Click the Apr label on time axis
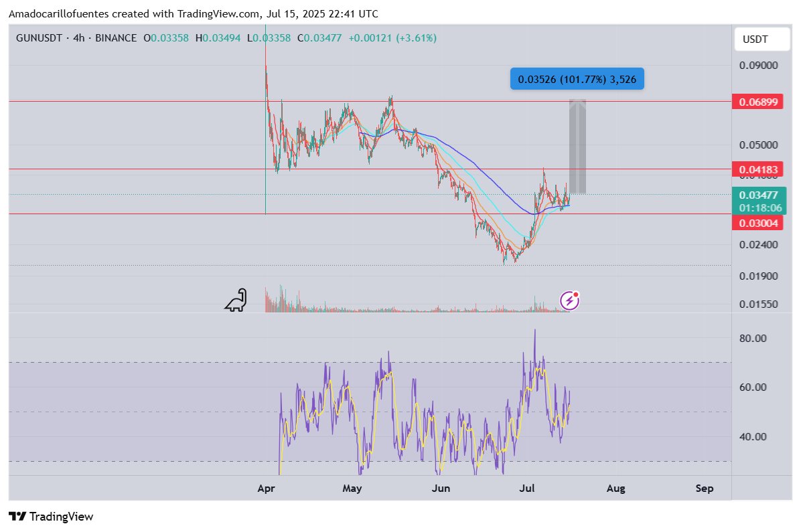Screen dimensions: 801x532 click(x=266, y=489)
